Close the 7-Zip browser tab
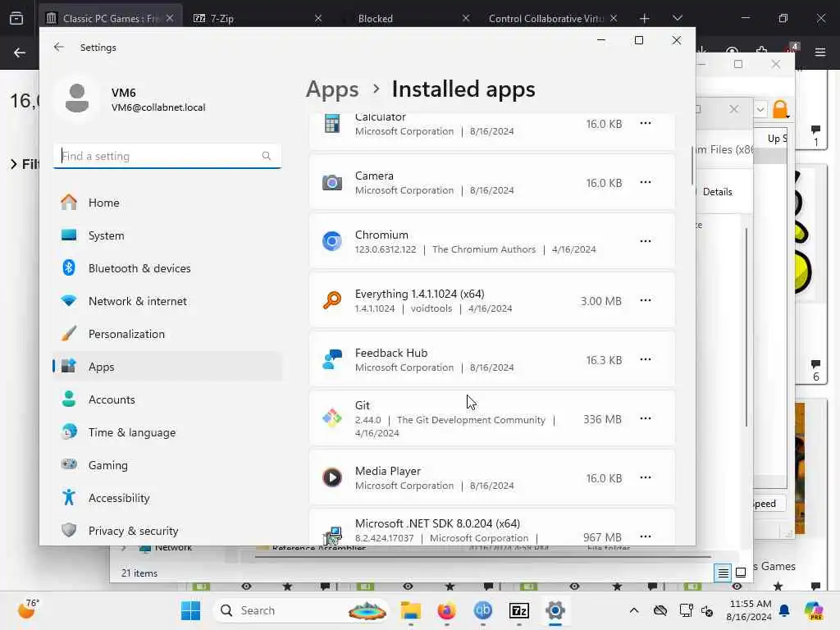 tap(318, 18)
